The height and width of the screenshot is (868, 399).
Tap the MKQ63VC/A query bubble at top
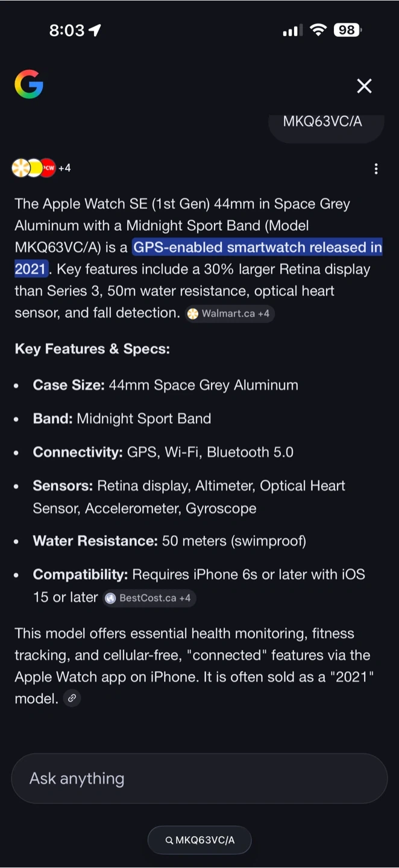[322, 122]
